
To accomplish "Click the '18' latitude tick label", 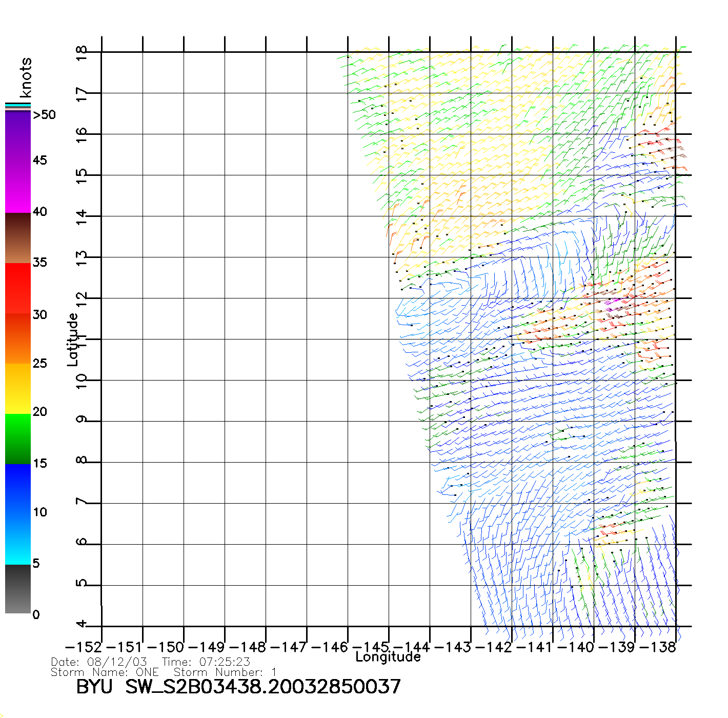I will pos(82,52).
